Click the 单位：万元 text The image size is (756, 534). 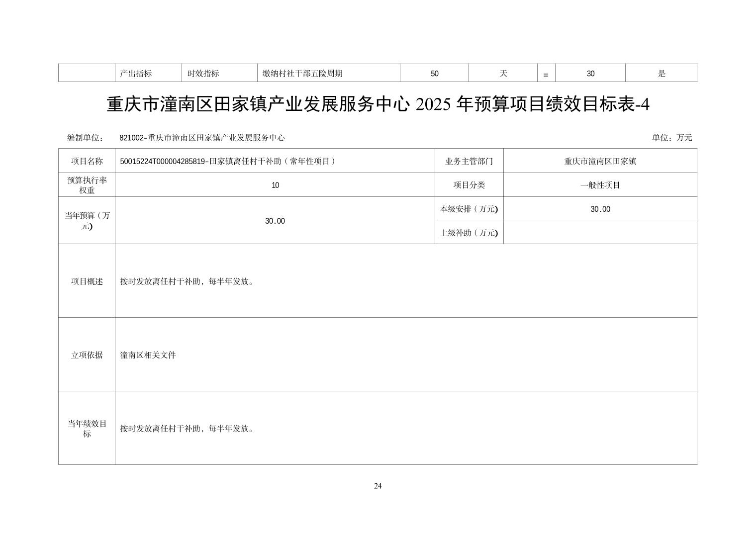671,138
